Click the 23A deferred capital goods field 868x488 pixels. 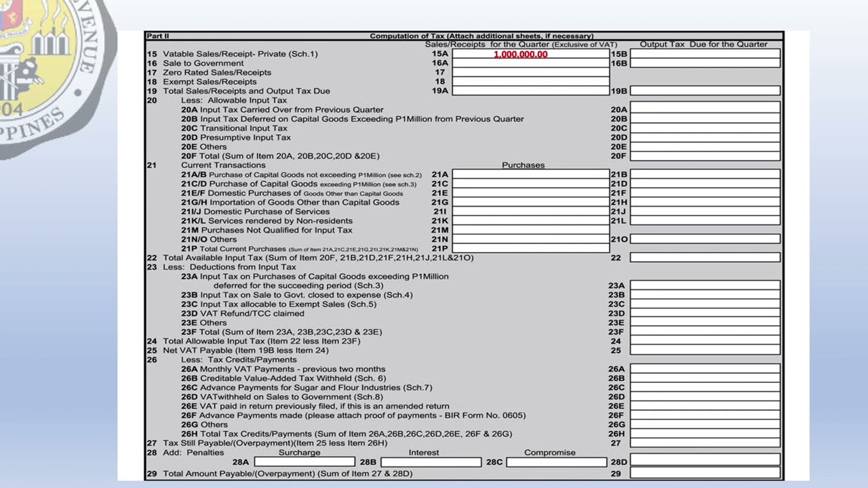tap(705, 285)
